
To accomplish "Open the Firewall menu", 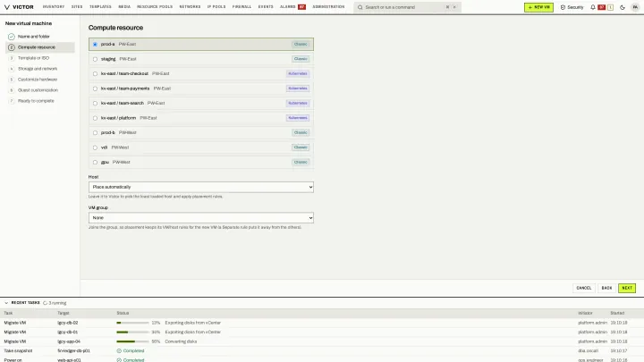I will coord(241,7).
